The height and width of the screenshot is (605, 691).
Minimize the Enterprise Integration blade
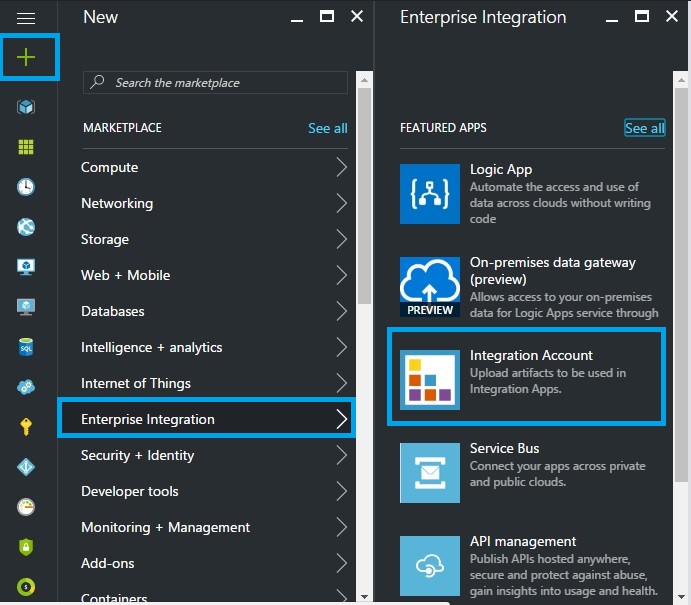pos(612,21)
